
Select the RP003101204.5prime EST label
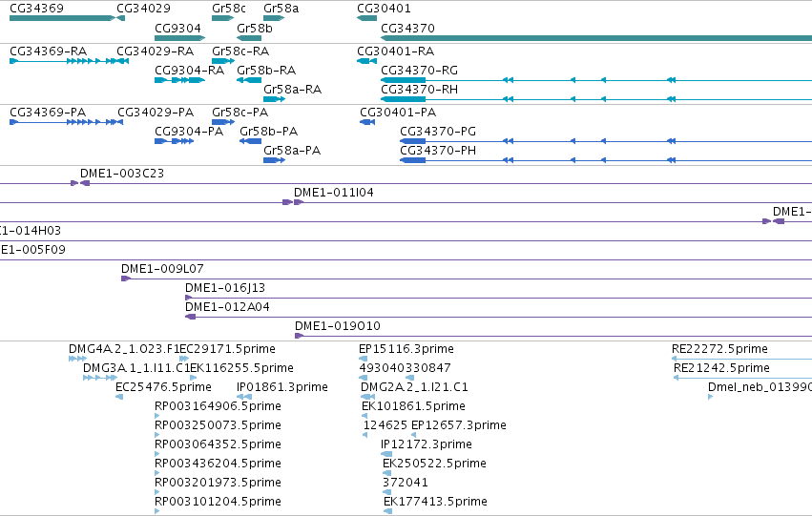[x=218, y=502]
